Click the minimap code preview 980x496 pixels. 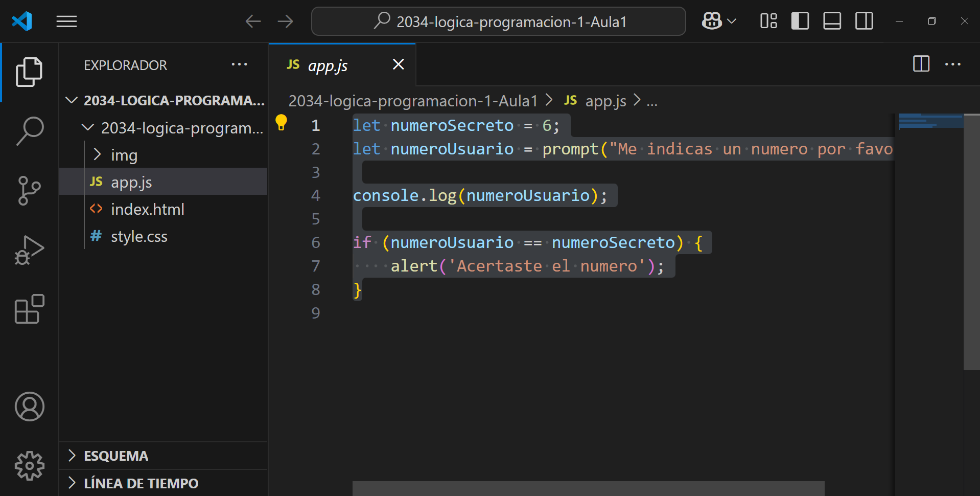(930, 121)
